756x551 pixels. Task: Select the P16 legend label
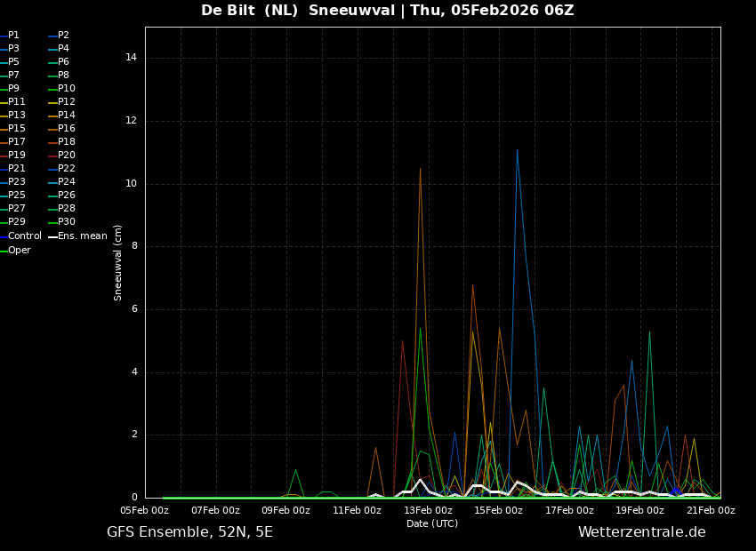(66, 129)
